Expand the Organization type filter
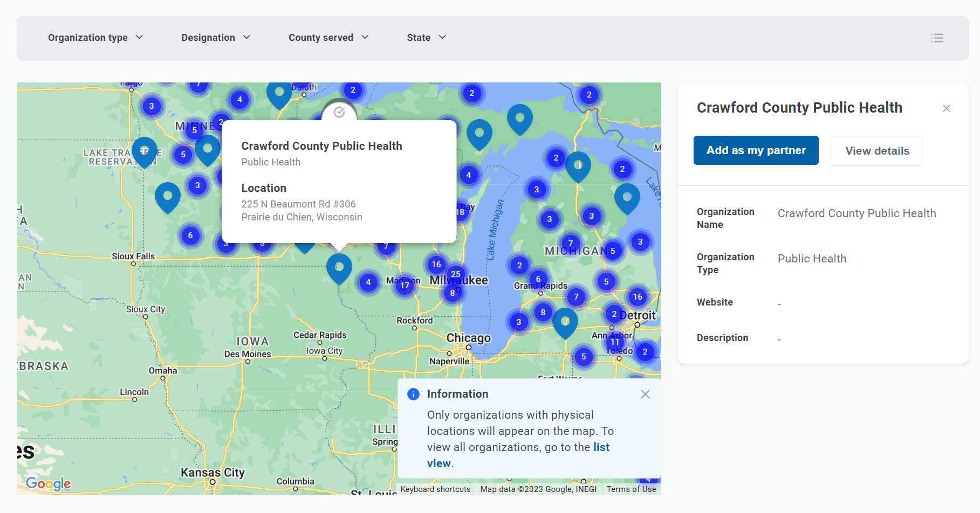 [x=95, y=38]
